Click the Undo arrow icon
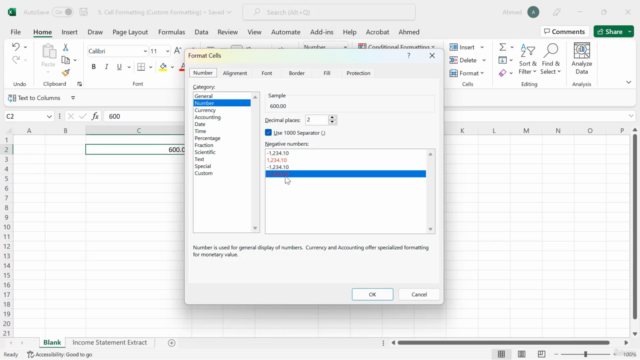Viewport: 640px width, 360px height. (16, 47)
